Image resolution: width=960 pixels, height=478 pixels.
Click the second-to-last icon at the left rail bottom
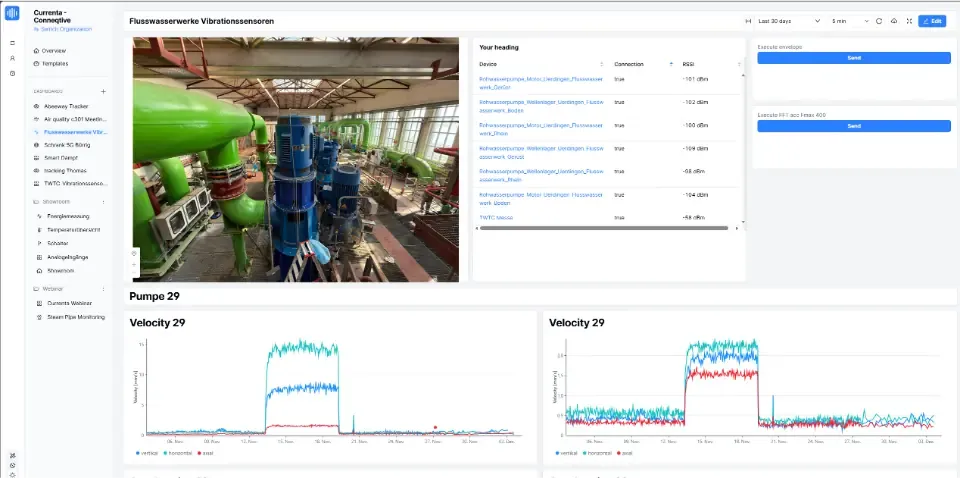(x=12, y=465)
